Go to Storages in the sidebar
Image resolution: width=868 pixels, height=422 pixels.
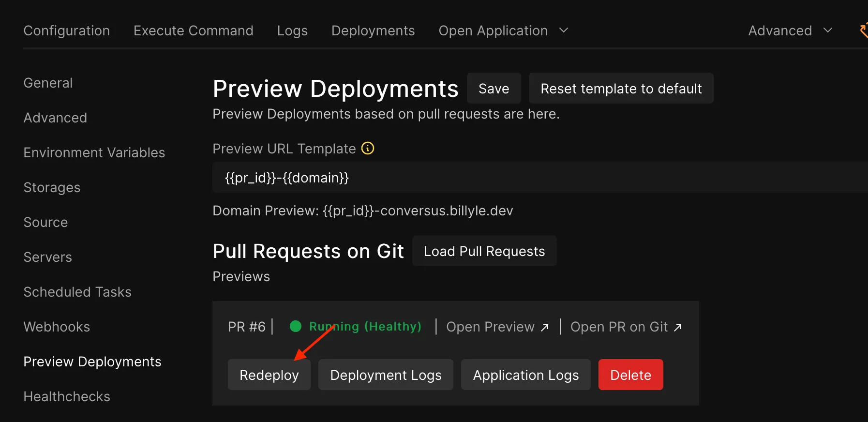(52, 187)
